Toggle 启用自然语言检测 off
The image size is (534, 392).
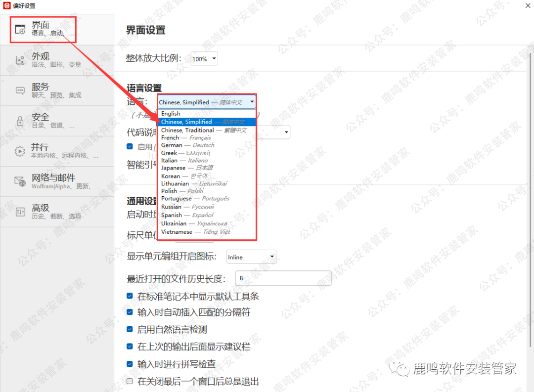130,329
